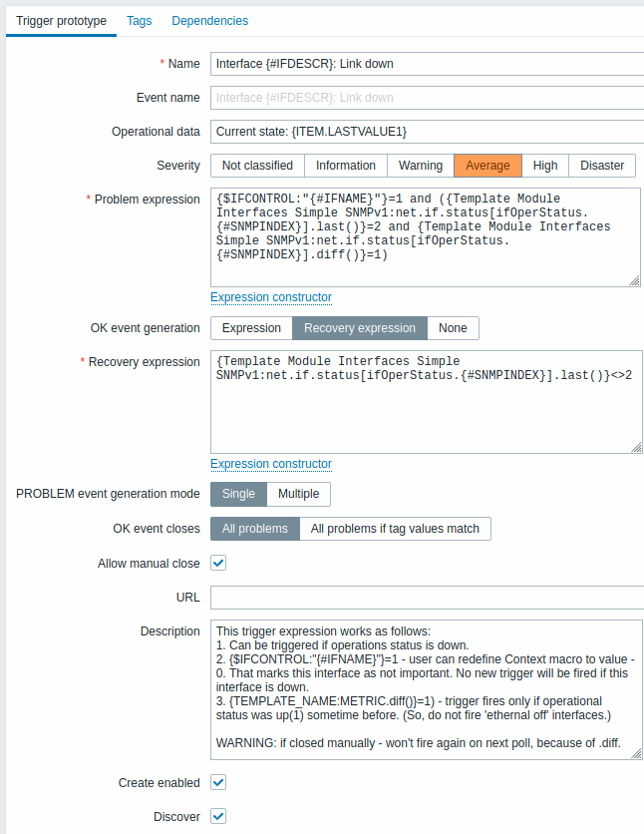The width and height of the screenshot is (644, 834).
Task: Grab the Description textarea resize handle
Action: coord(636,753)
